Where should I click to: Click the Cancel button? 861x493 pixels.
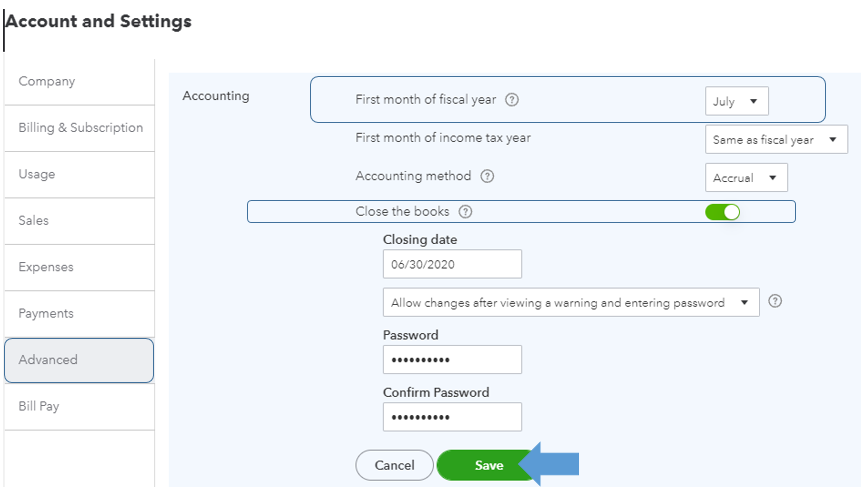(x=394, y=465)
